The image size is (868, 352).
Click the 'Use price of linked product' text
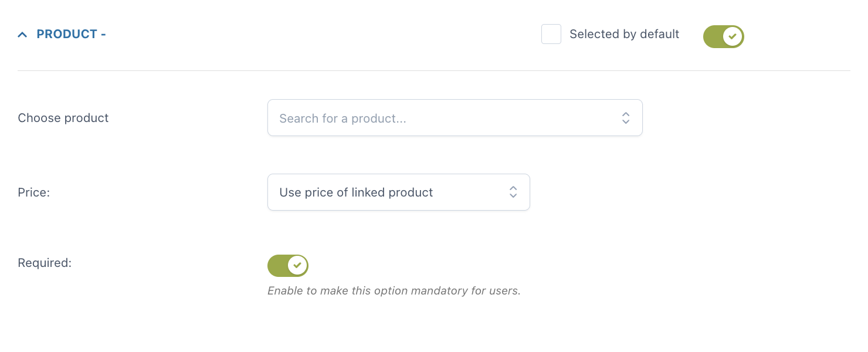coord(356,192)
